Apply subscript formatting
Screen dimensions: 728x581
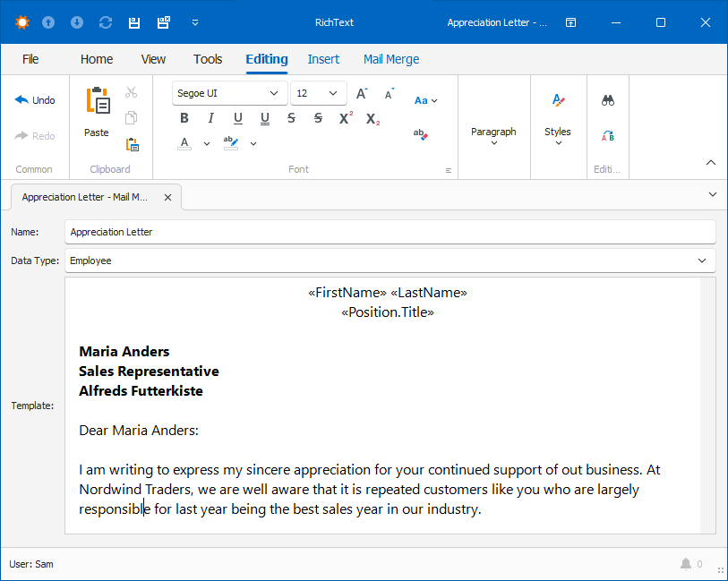[x=372, y=117]
